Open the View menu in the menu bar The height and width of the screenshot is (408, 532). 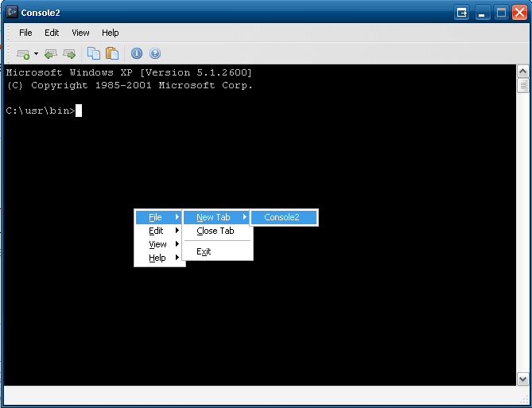pos(80,33)
